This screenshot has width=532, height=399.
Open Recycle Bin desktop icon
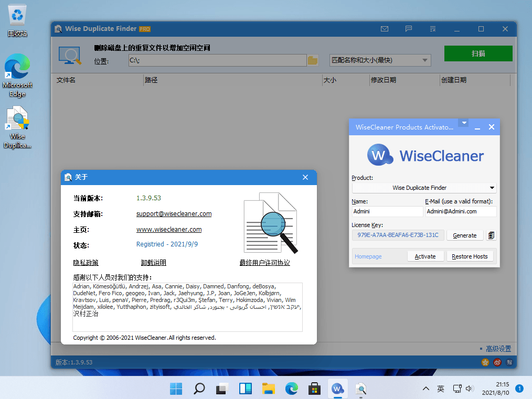coord(17,20)
